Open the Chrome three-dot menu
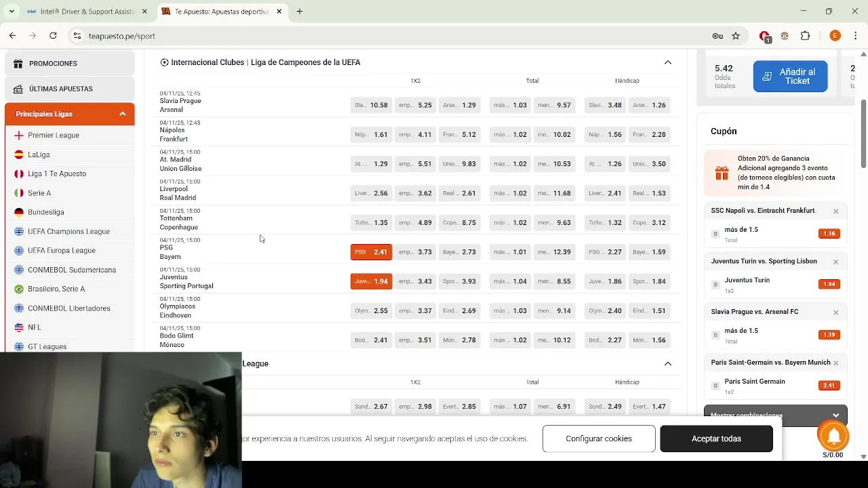 [854, 36]
